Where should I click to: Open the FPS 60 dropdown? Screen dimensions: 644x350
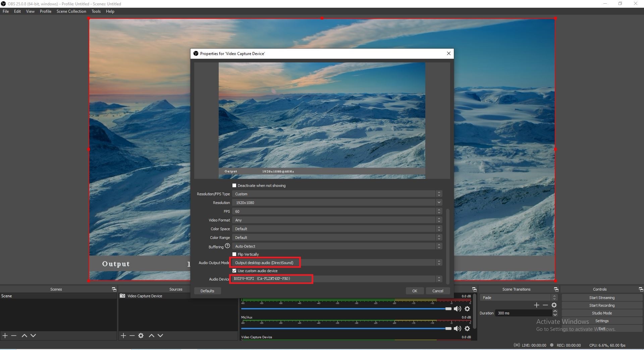point(337,211)
